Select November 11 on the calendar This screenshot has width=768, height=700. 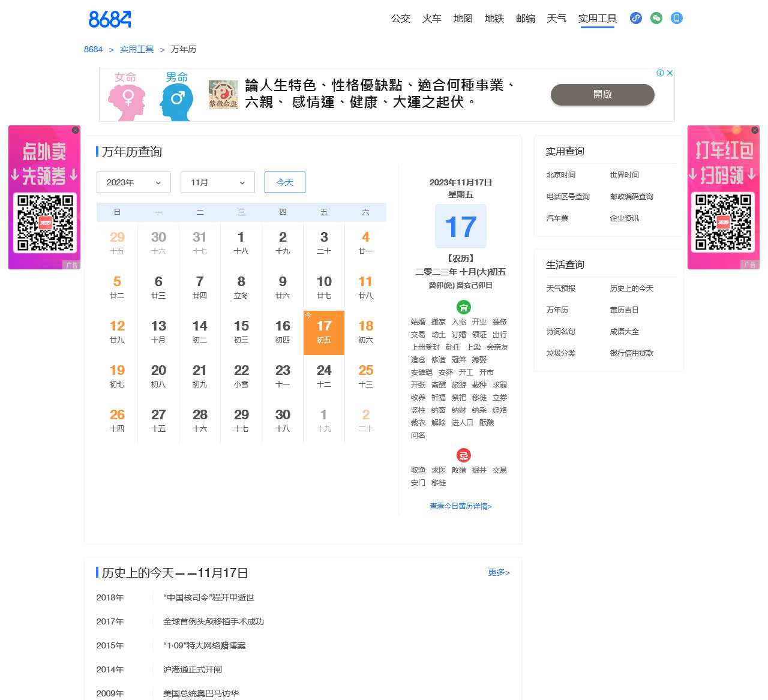coord(365,289)
